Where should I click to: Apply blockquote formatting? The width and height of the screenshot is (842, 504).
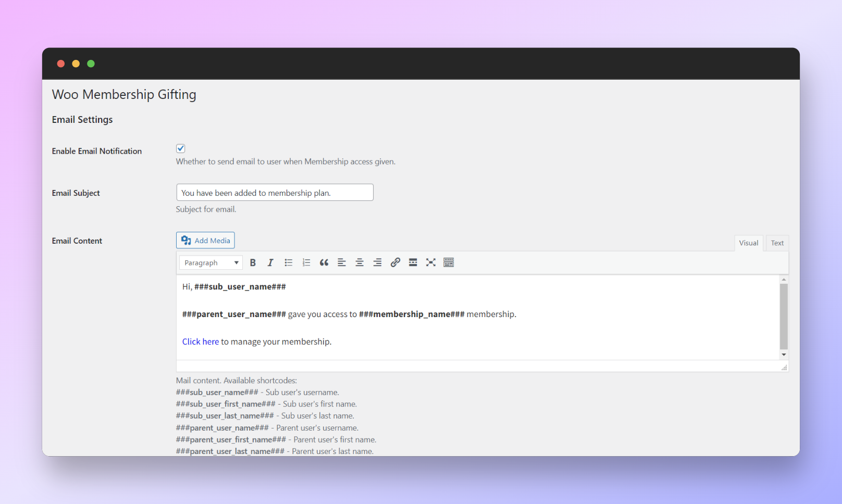click(324, 262)
